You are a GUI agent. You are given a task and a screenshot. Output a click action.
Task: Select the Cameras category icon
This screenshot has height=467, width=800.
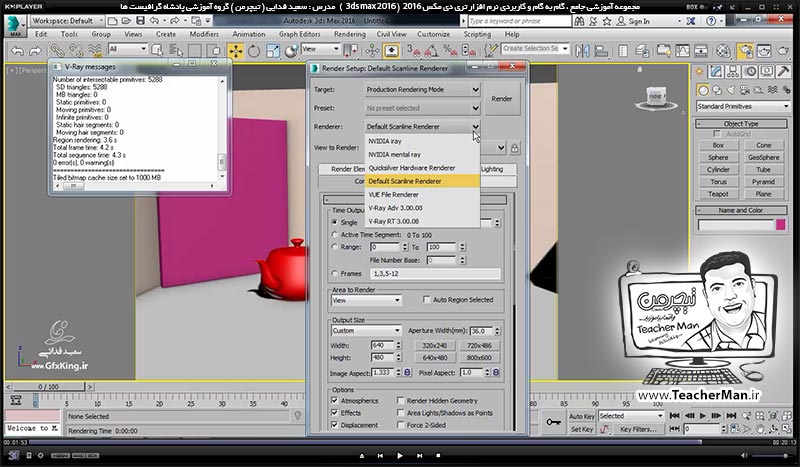pos(744,90)
